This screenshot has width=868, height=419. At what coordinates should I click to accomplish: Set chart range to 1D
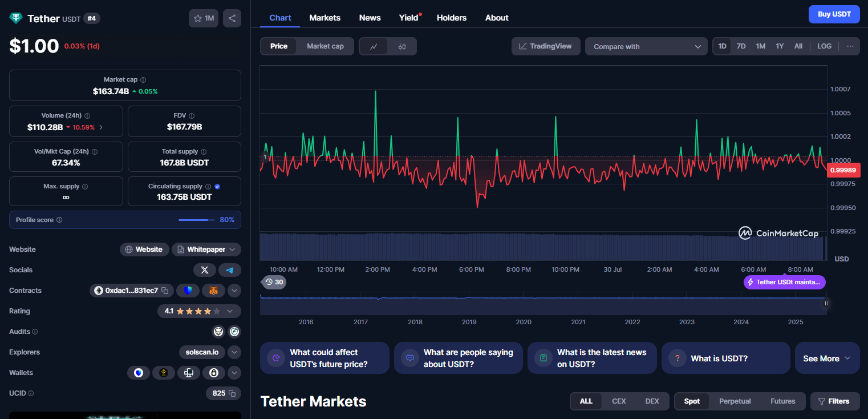pyautogui.click(x=722, y=46)
